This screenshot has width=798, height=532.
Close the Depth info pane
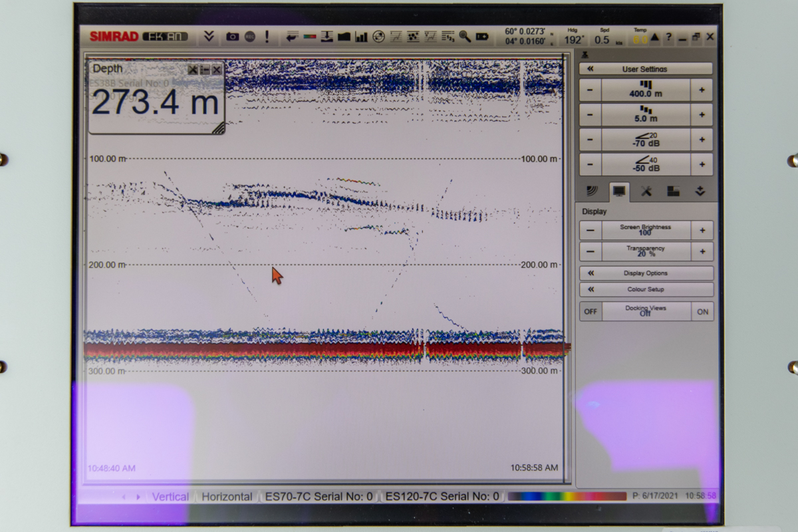(x=217, y=70)
